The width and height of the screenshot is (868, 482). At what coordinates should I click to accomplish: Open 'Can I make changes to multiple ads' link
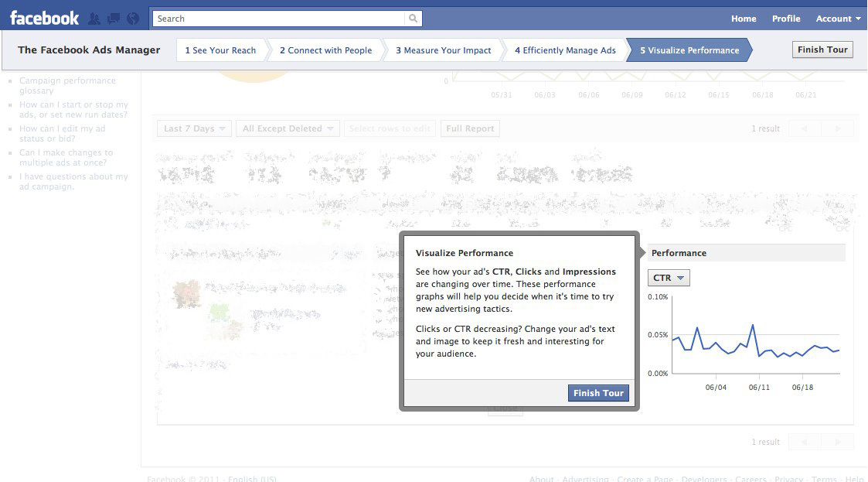pyautogui.click(x=66, y=157)
